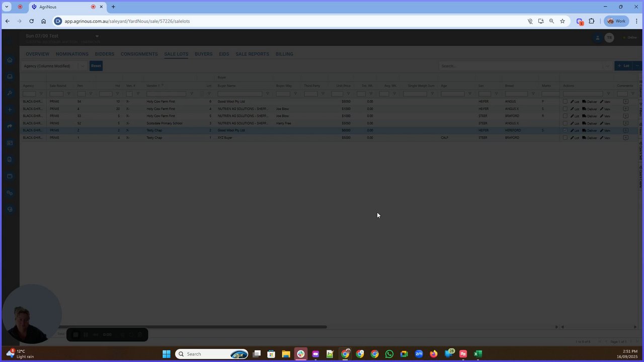Open the inbox tray icon in the sidebar

pos(10,76)
